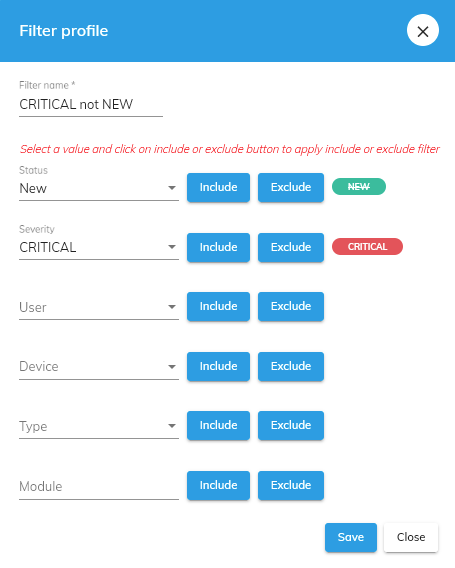
Task: Expand the Device dropdown
Action: tap(99, 367)
